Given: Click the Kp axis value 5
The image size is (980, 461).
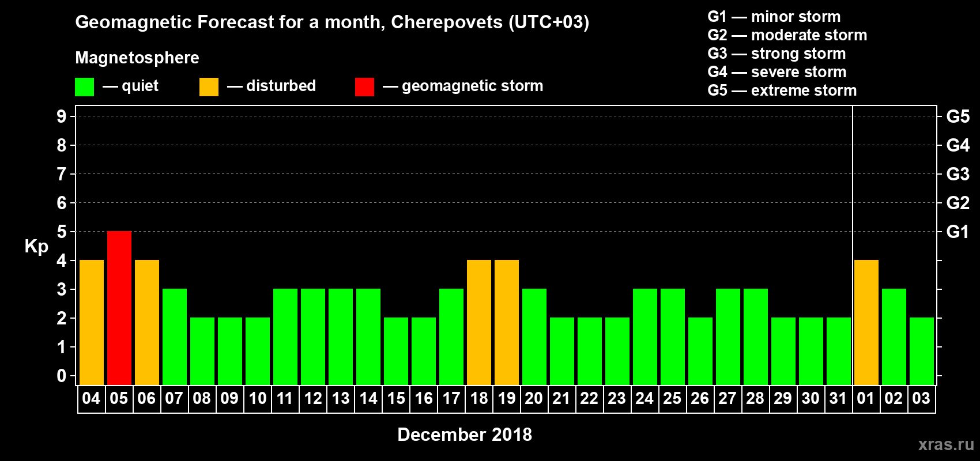Looking at the screenshot, I should click(62, 232).
